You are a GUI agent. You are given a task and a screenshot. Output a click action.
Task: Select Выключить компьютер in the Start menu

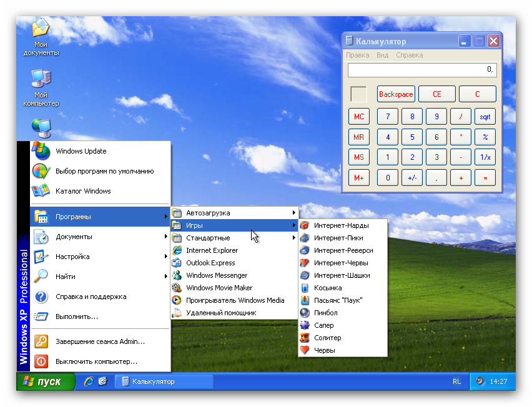(96, 361)
